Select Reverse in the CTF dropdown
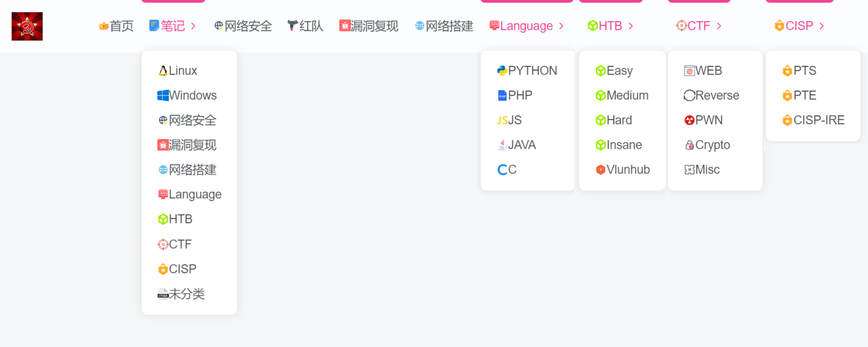The image size is (868, 347). click(717, 95)
